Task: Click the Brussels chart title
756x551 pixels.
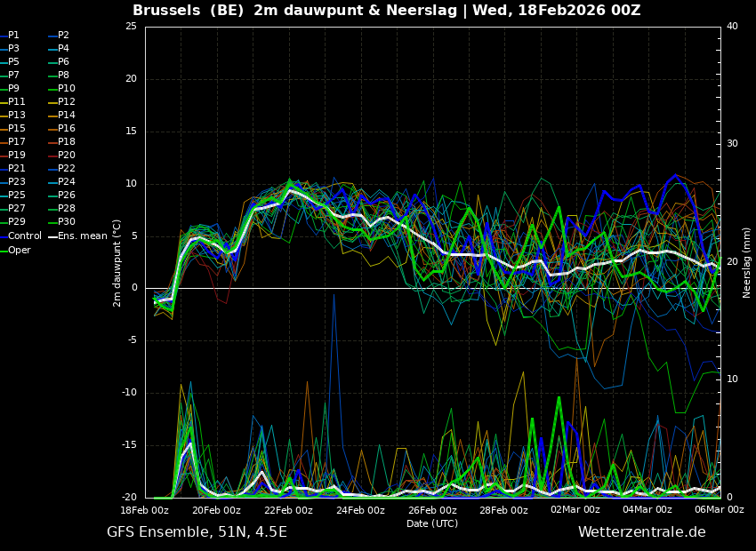Action: click(x=387, y=10)
